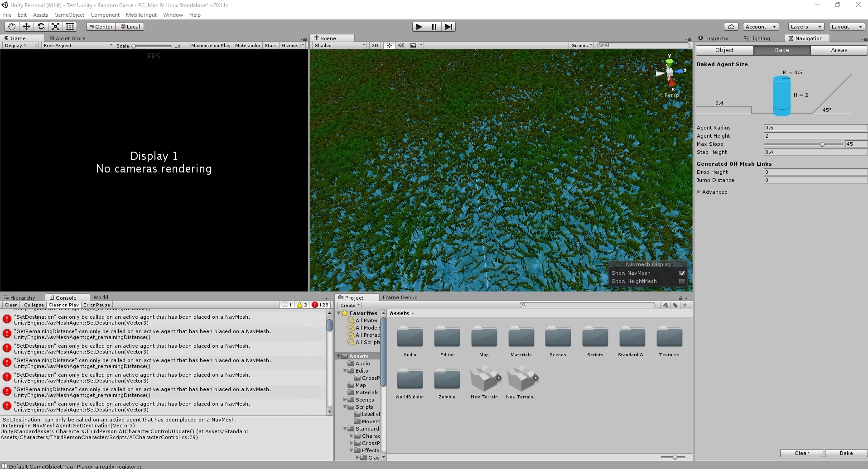Open the Shaded draw mode dropdown
Image resolution: width=868 pixels, height=469 pixels.
coord(339,45)
